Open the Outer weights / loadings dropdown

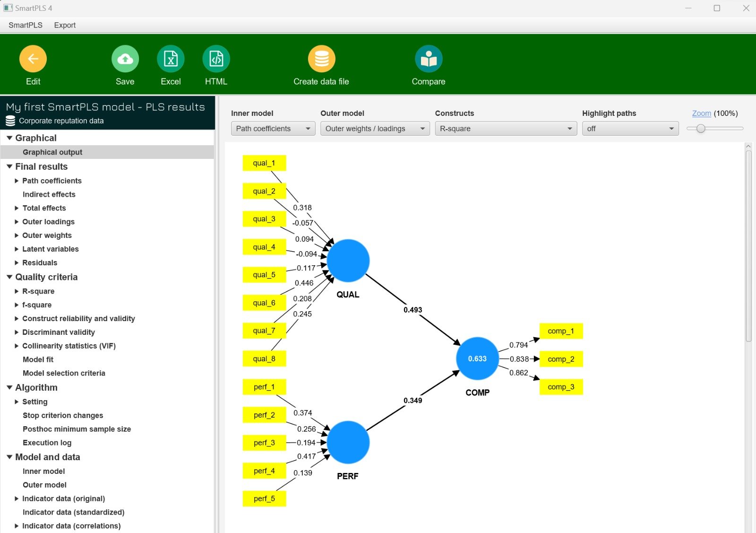pos(375,129)
